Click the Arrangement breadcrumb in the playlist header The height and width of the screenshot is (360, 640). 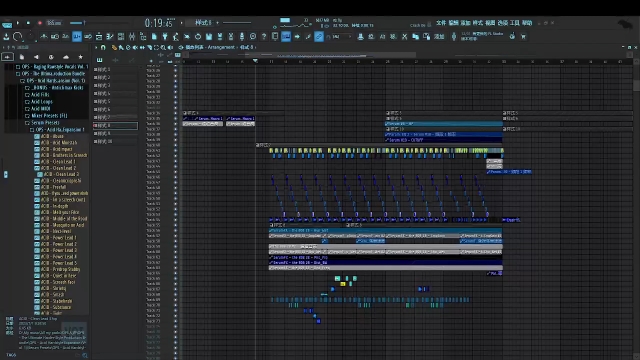[x=221, y=47]
